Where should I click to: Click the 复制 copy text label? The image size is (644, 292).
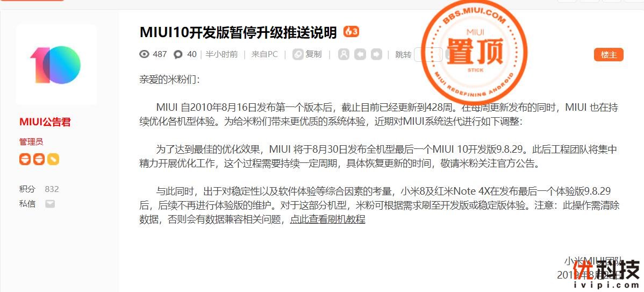313,54
